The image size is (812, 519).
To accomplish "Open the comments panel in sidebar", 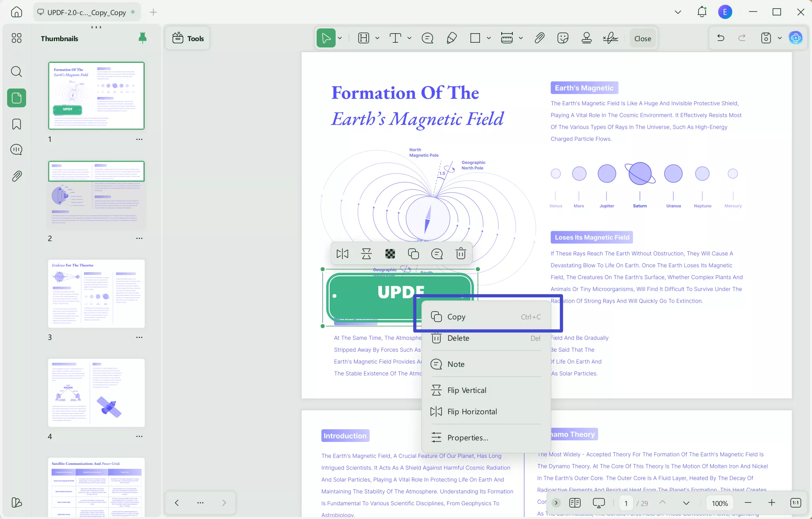I will tap(17, 149).
